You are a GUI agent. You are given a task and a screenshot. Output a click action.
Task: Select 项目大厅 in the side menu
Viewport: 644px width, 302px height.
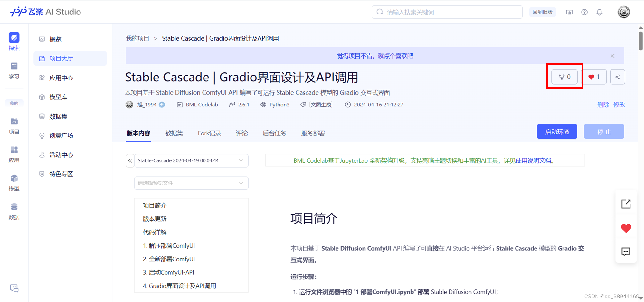[x=70, y=59]
